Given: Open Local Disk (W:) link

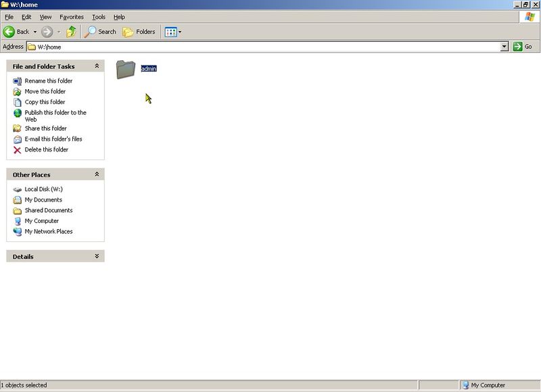Looking at the screenshot, I should click(x=43, y=189).
